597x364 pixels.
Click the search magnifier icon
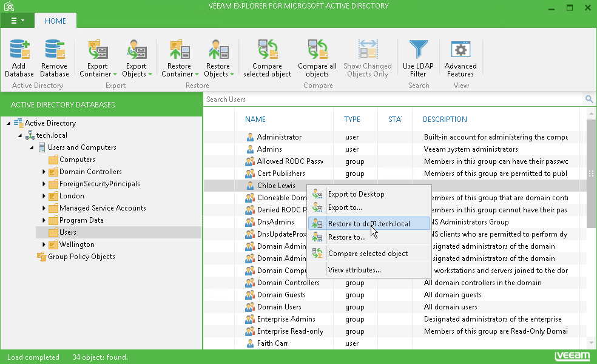pyautogui.click(x=589, y=99)
